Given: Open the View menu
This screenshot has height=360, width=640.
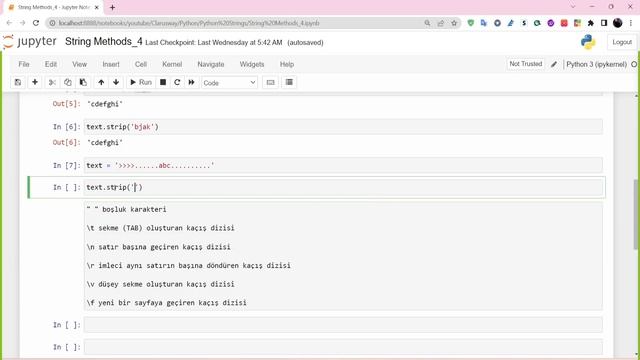Looking at the screenshot, I should click(79, 64).
